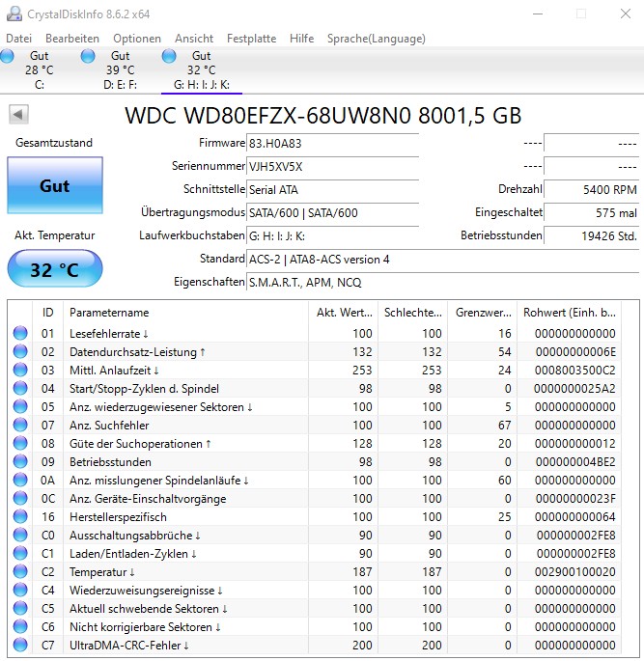The height and width of the screenshot is (661, 644).
Task: Click status orb for Laden/Entladen-Zyklen row
Action: (20, 553)
